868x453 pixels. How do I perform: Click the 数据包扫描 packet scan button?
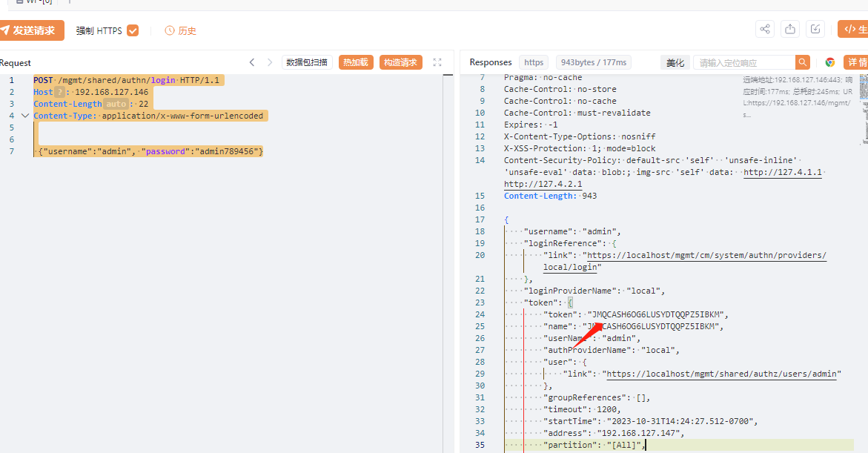tap(307, 62)
